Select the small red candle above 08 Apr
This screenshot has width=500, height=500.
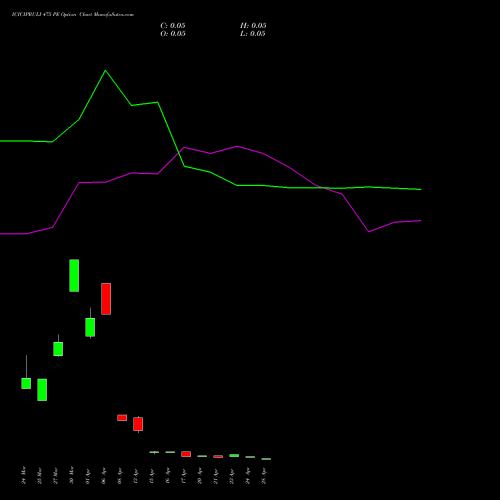point(122,418)
